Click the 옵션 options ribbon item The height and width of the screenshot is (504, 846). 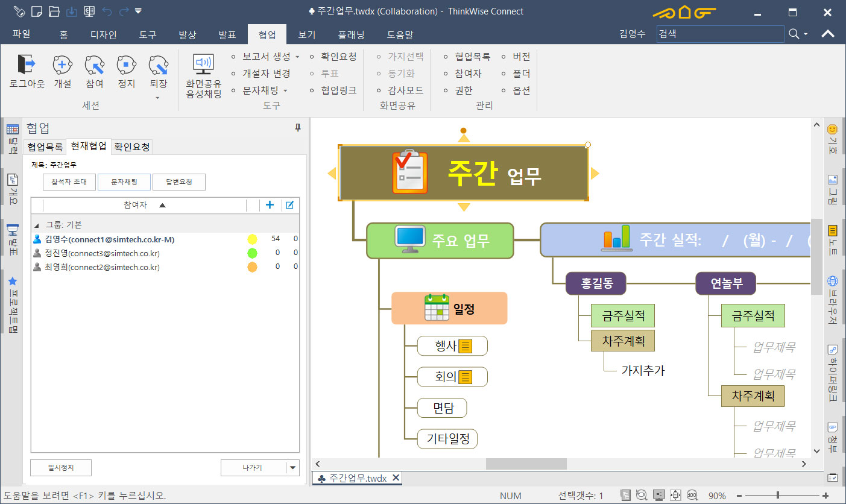pos(516,90)
